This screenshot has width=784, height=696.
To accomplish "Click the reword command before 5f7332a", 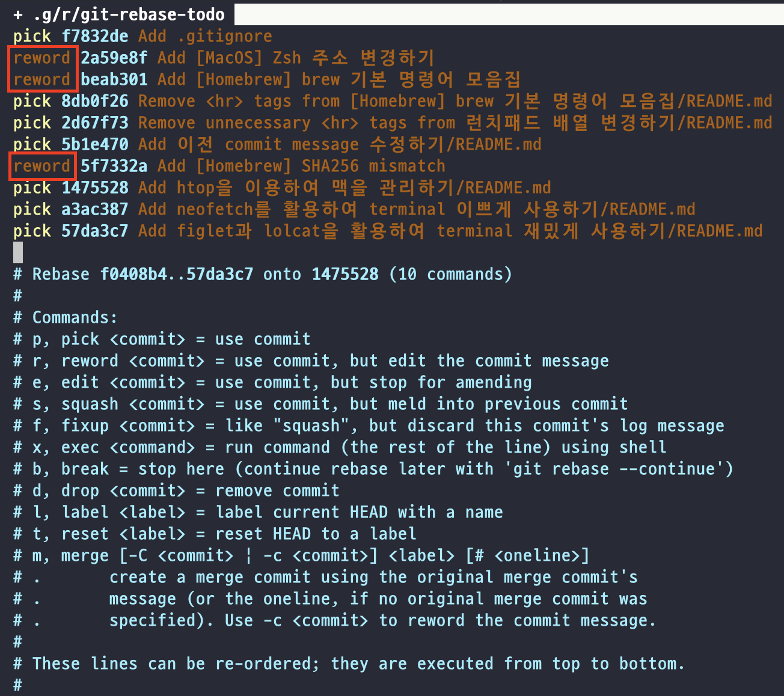I will tap(42, 166).
